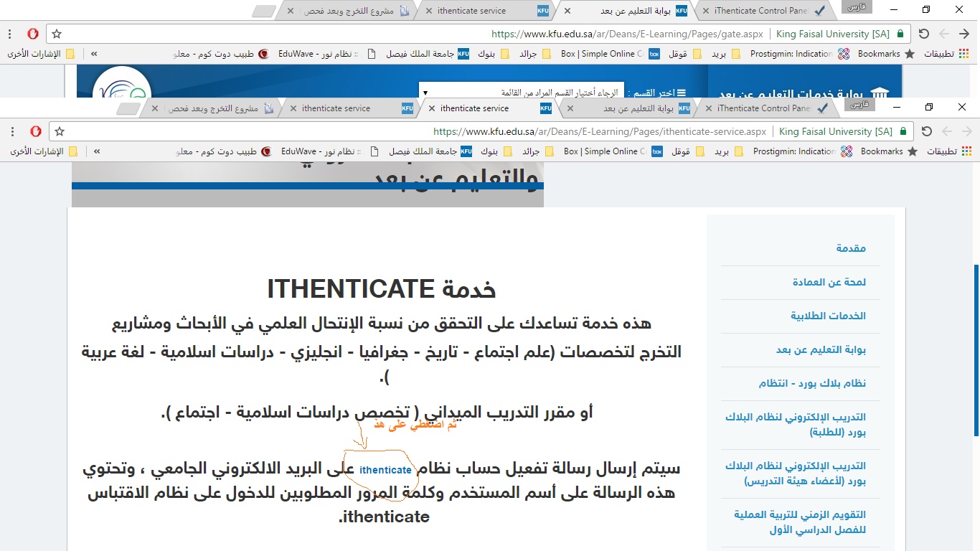
Task: Open the Bookmarks star shortcut in the front window
Action: coord(888,151)
